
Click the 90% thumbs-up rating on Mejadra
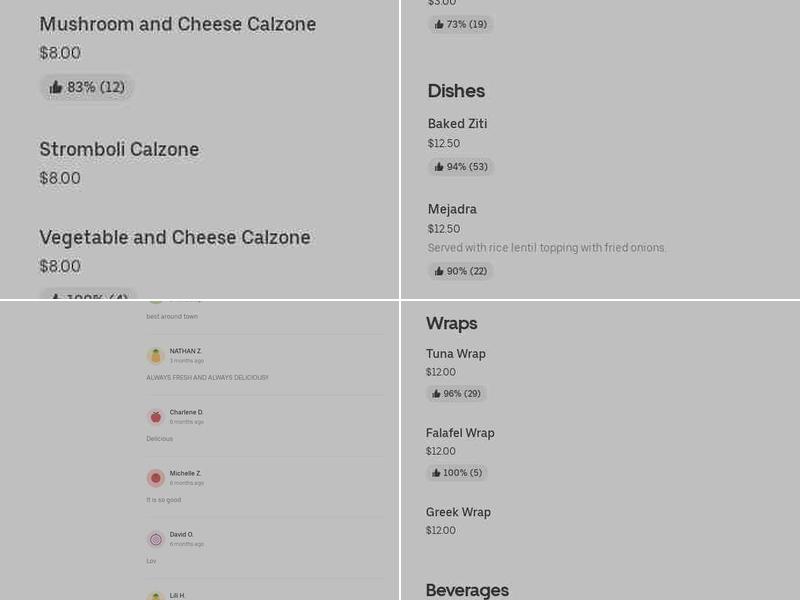460,270
